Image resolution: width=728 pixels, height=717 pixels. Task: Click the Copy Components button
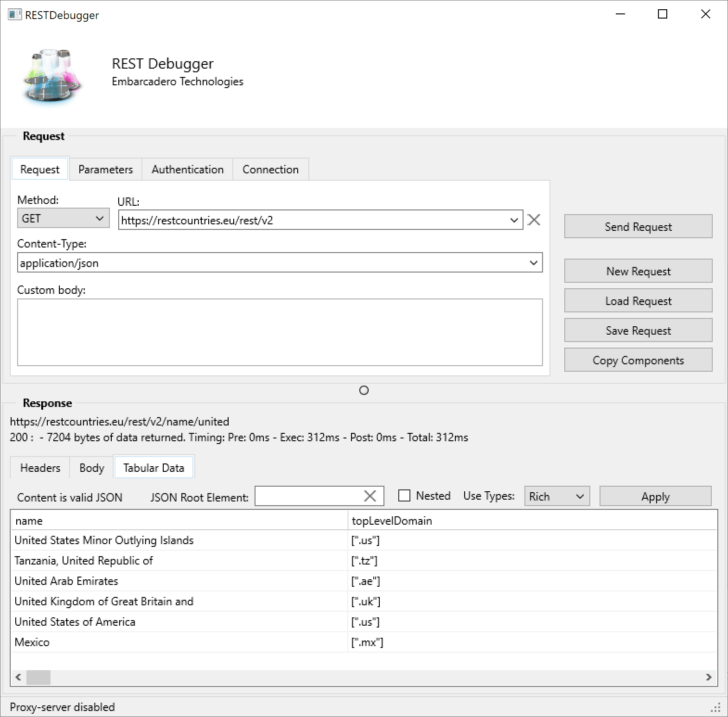click(x=638, y=360)
